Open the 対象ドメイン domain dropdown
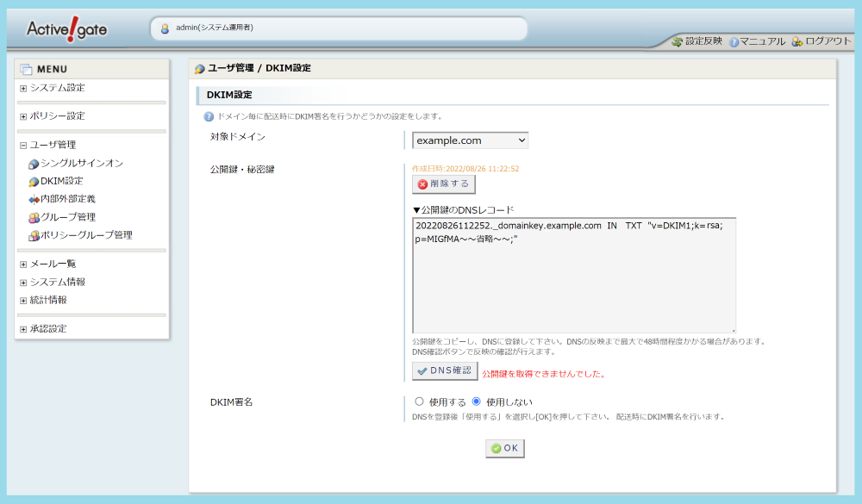Screen dimensions: 862x504 (470, 139)
